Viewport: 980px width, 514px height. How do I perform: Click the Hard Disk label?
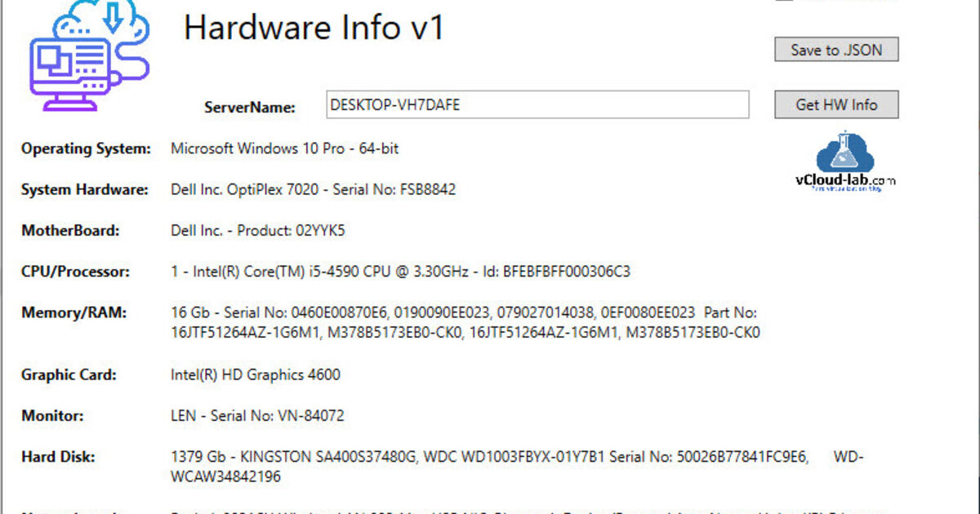coord(58,457)
